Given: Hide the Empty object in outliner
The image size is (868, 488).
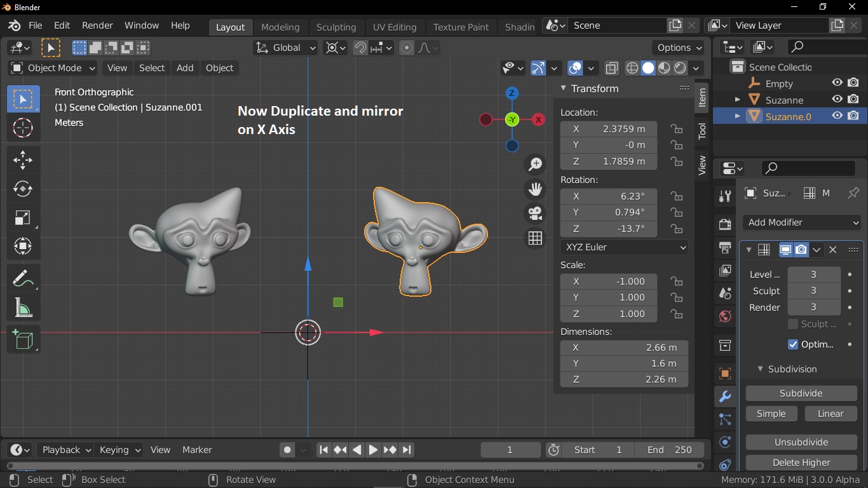Looking at the screenshot, I should pyautogui.click(x=837, y=83).
